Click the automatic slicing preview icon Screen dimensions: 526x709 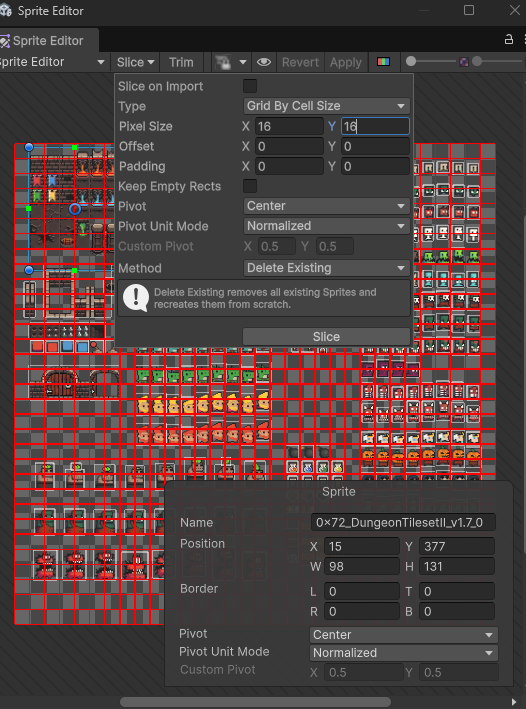[223, 62]
